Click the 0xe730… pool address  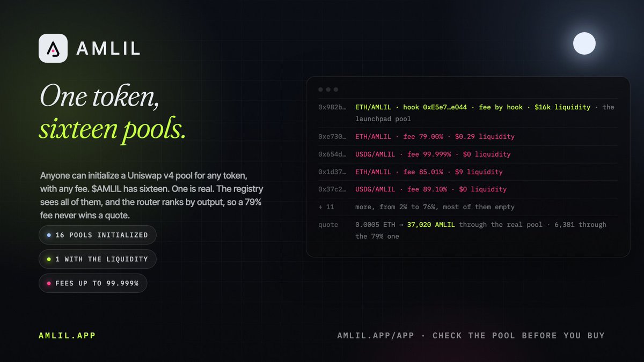[x=332, y=137]
